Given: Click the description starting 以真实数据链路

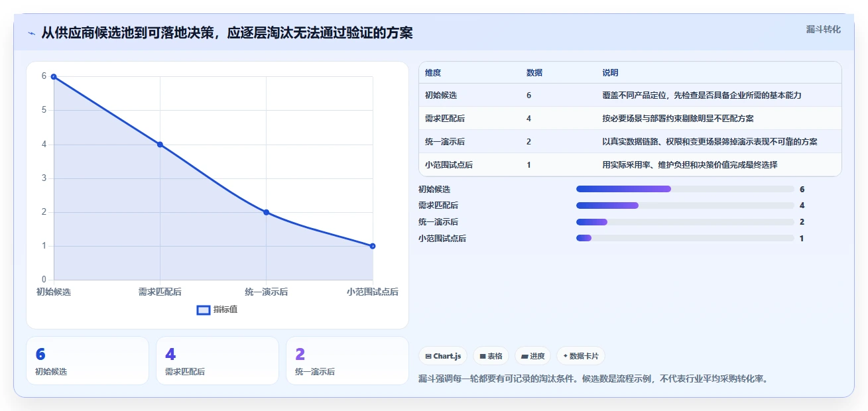Looking at the screenshot, I should [710, 142].
